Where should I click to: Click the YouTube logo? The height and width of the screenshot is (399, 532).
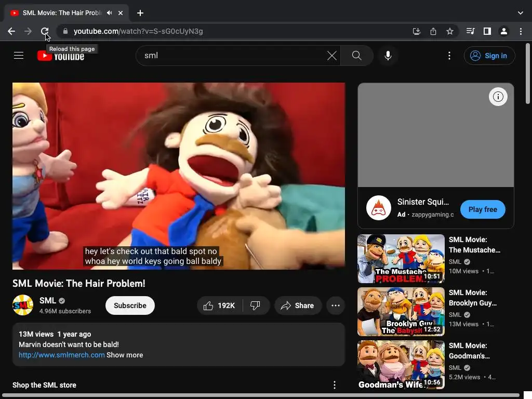61,56
